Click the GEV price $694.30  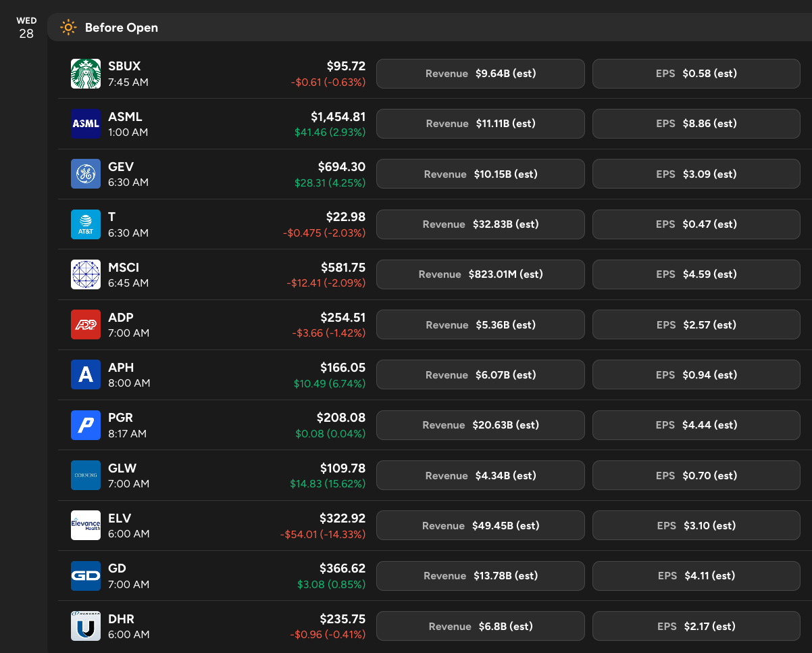(x=342, y=166)
